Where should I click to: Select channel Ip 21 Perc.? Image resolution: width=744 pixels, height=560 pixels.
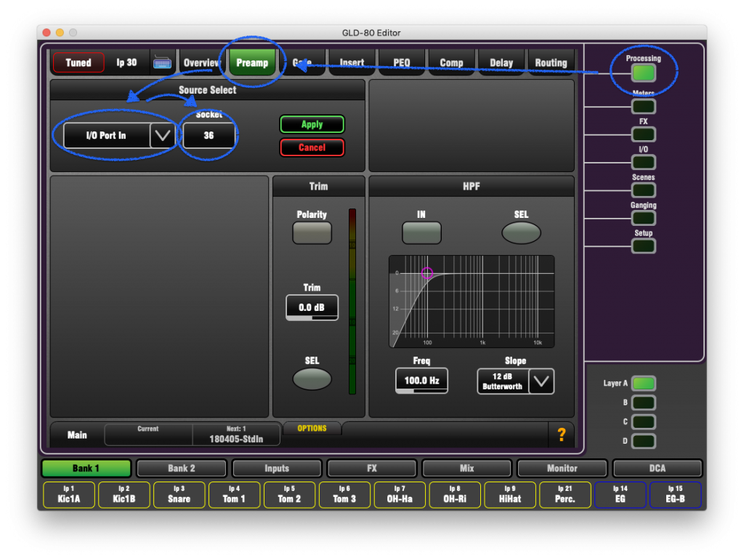tap(565, 495)
